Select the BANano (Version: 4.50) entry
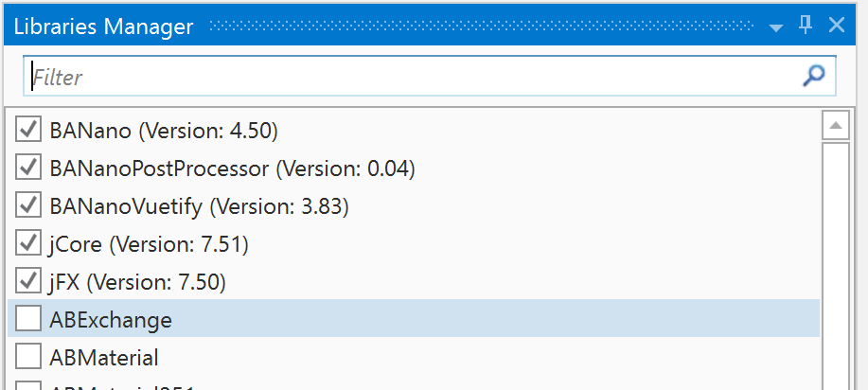868x390 pixels. coord(163,131)
